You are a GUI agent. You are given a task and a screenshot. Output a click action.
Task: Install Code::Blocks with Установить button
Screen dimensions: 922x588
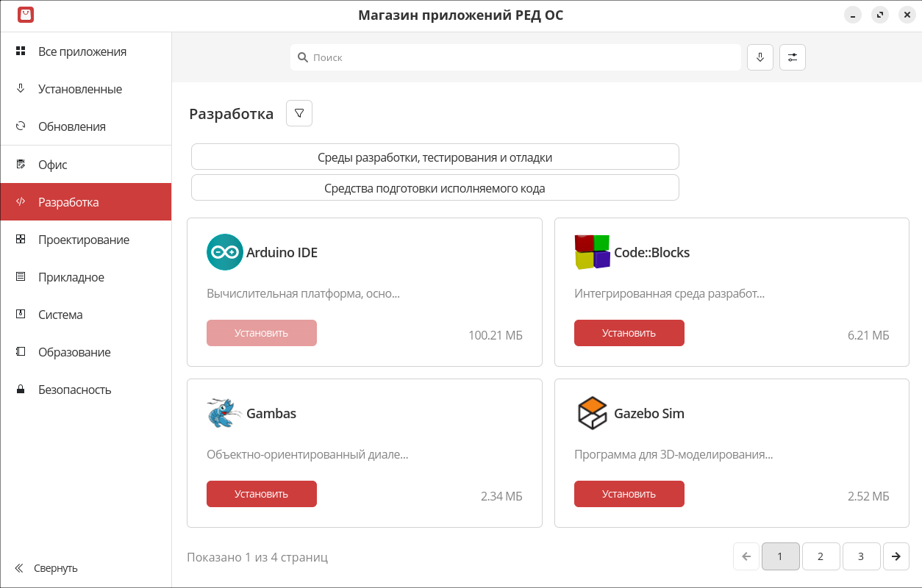coord(629,333)
